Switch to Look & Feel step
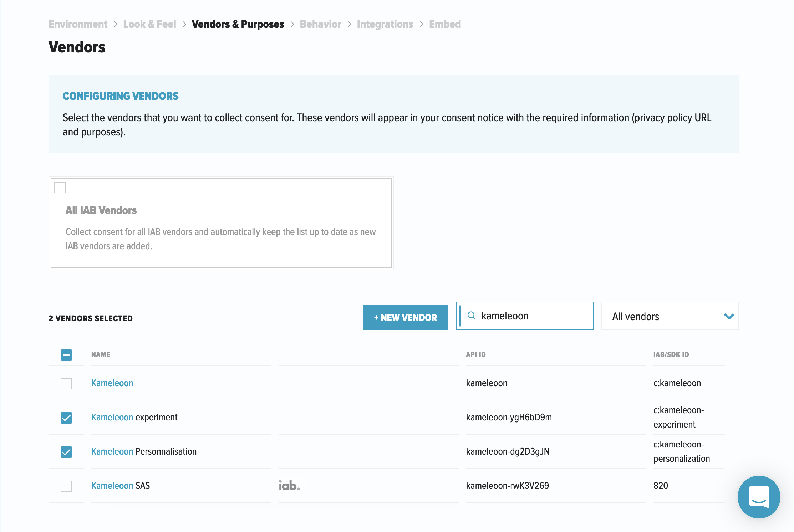 pyautogui.click(x=149, y=24)
